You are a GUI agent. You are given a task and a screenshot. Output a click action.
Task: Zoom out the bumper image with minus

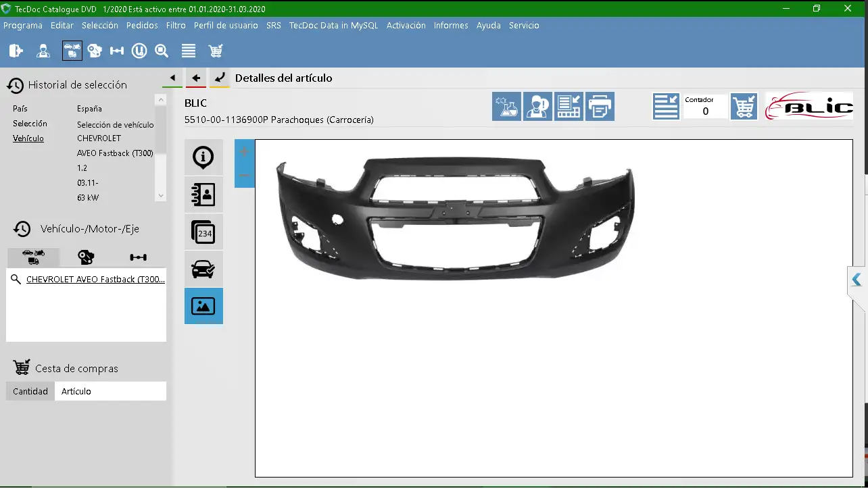[245, 176]
